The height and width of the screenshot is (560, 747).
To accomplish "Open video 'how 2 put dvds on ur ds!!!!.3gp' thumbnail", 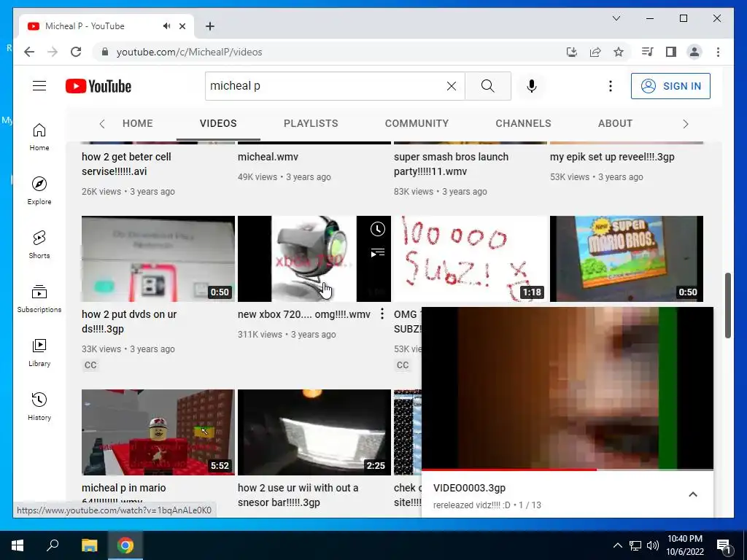I will [158, 259].
